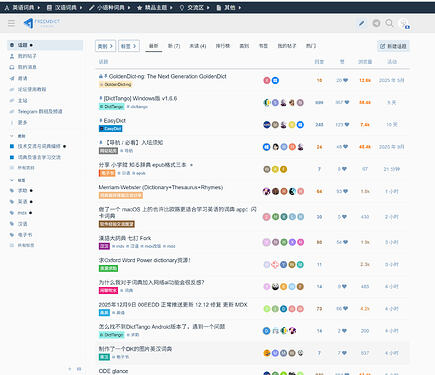Open the [DictTango] Windows v1.6.6 topic
Image resolution: width=435 pixels, height=375 pixels.
click(x=140, y=98)
